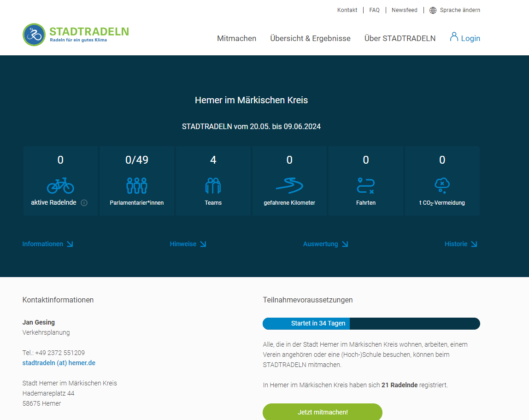Click the arrow icon beside Auswertung
The height and width of the screenshot is (420, 529).
345,244
